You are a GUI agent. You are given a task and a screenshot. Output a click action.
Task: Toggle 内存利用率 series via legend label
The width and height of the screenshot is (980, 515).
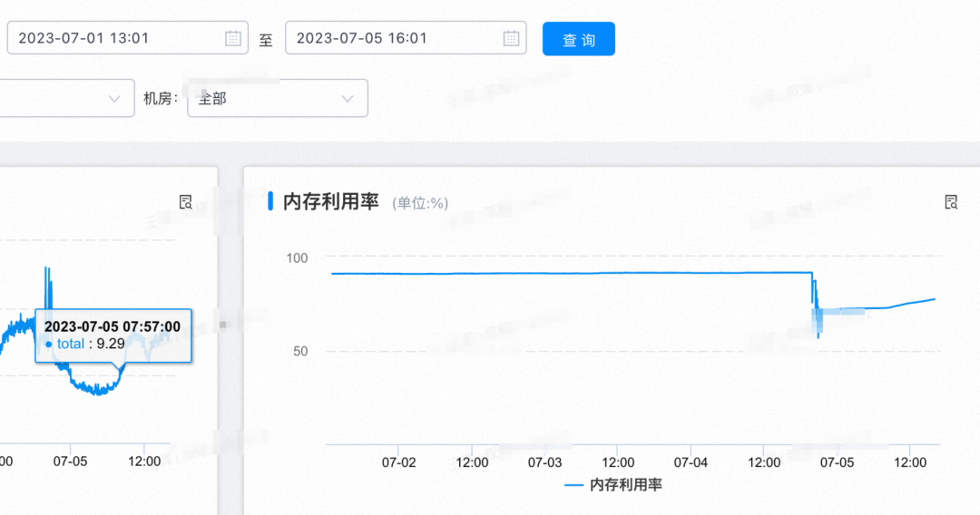(x=625, y=485)
